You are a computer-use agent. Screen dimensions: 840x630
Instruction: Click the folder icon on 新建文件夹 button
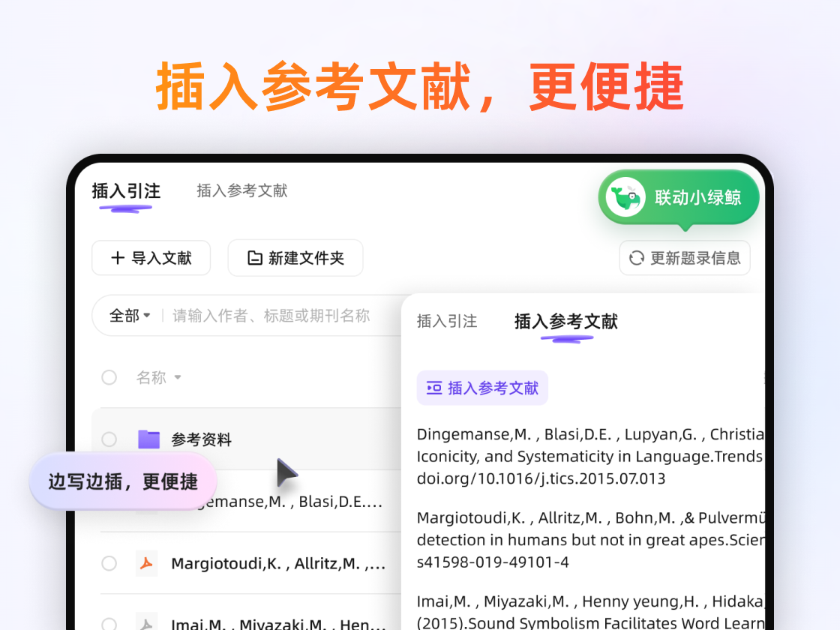tap(255, 257)
